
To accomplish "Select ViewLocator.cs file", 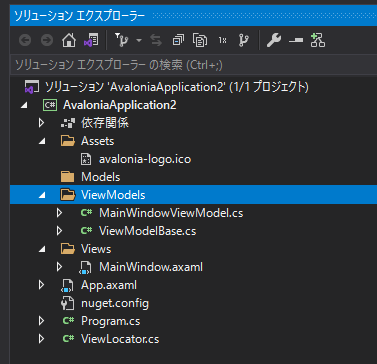I will coord(120,339).
